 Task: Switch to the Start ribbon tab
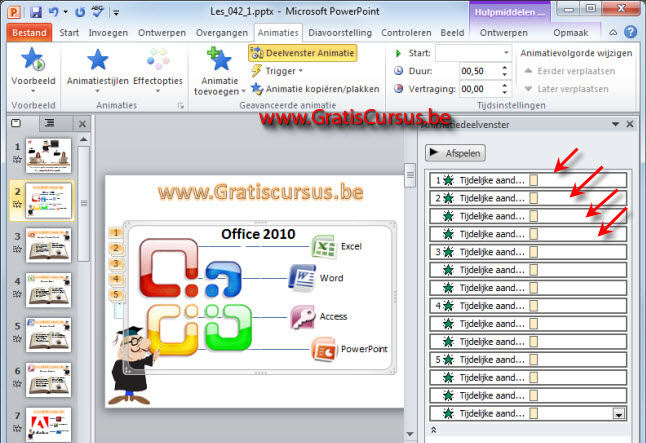tap(69, 33)
